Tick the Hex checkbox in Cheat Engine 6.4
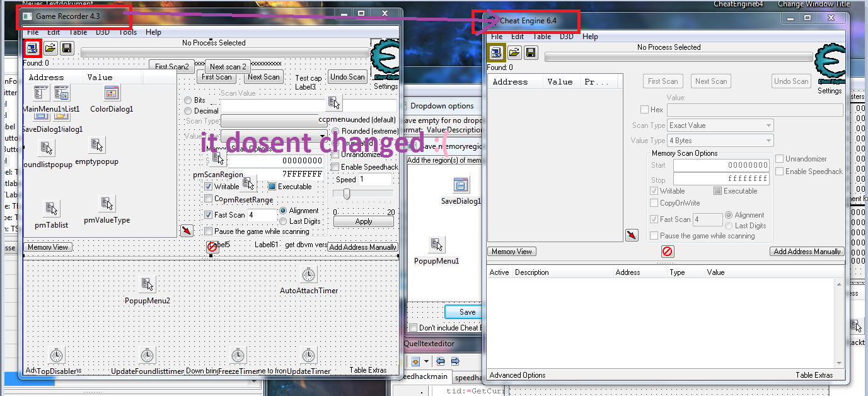 tap(644, 110)
